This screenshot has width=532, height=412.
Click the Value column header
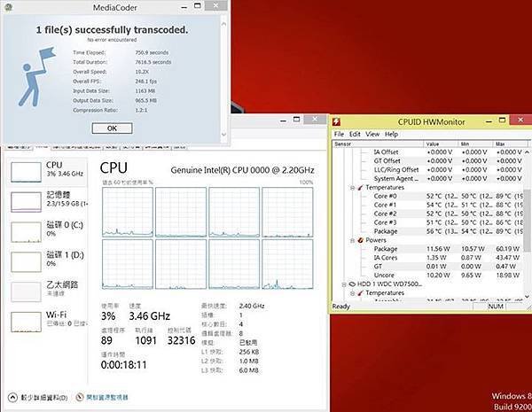tap(441, 144)
